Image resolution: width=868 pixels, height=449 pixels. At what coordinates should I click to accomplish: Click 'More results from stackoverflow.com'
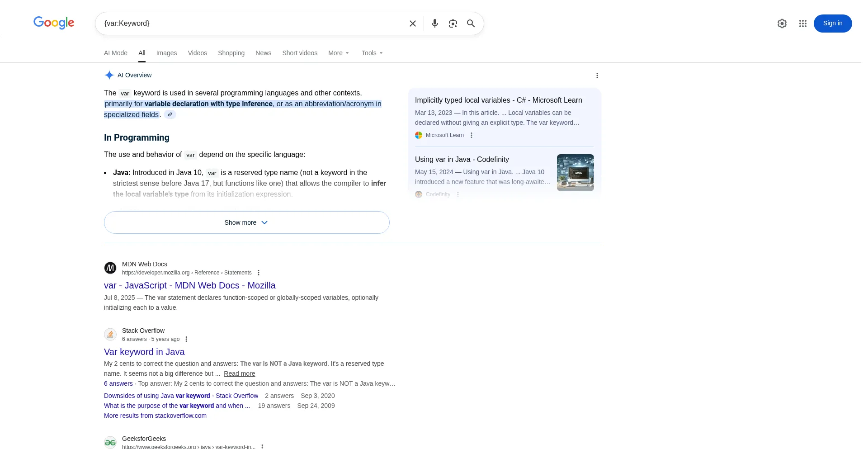pyautogui.click(x=155, y=415)
